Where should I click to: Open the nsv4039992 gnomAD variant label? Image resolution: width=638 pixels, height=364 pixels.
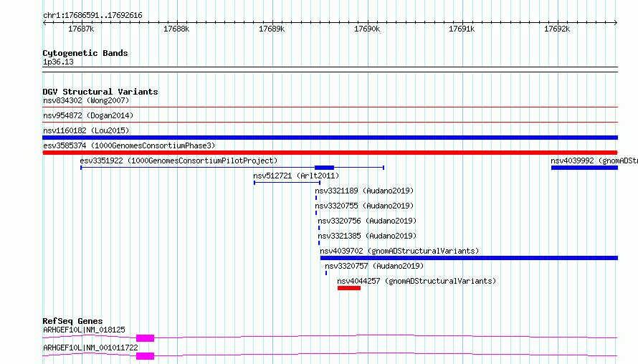(594, 161)
